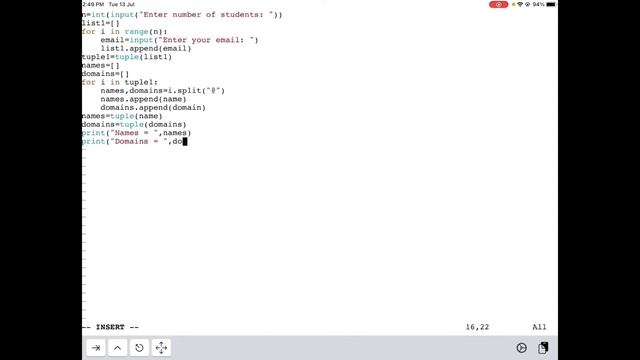Tap the battery icon in status bar

(x=551, y=4)
